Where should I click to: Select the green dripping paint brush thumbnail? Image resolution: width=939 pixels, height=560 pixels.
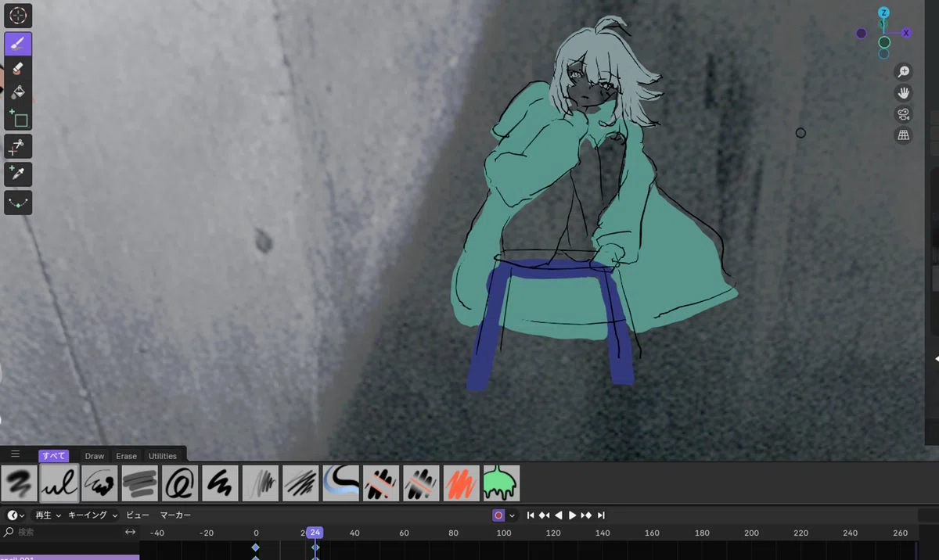(502, 483)
